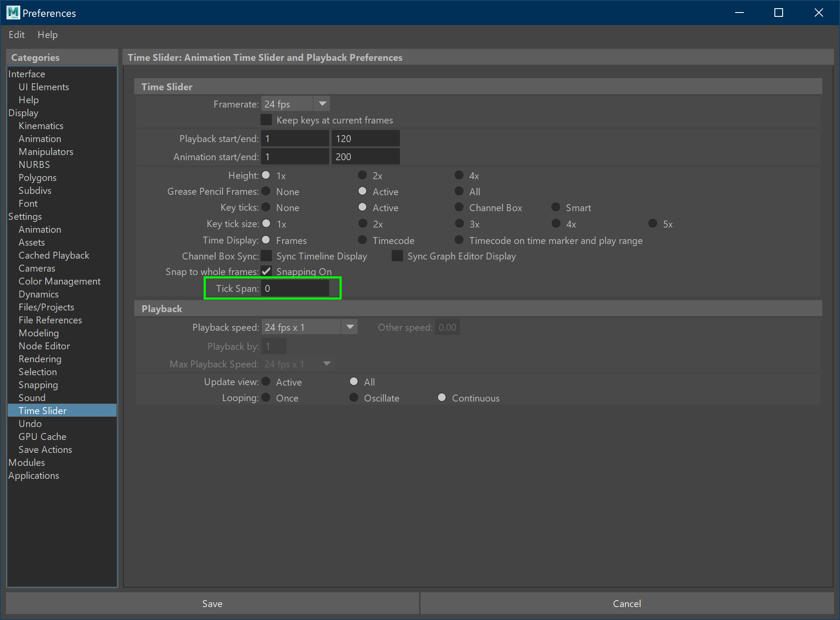Enable Sync Timeline Display
The height and width of the screenshot is (620, 840).
(x=266, y=256)
